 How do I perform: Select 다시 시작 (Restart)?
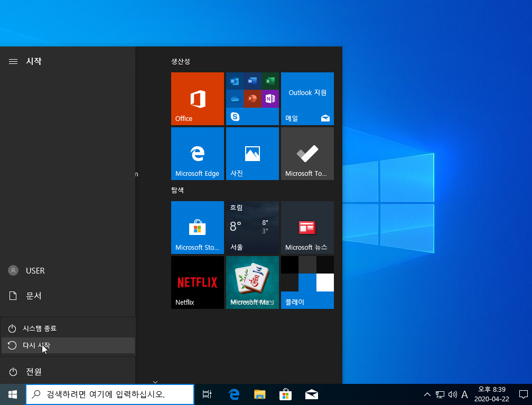(68, 345)
